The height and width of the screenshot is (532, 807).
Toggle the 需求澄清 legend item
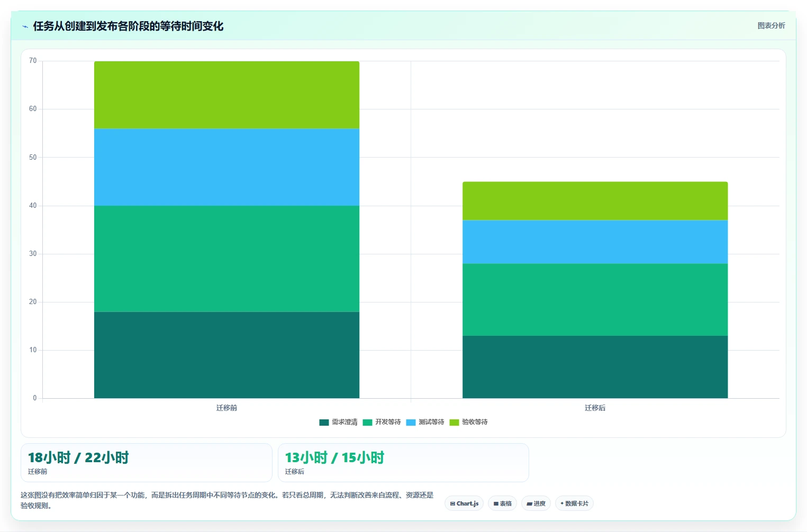(338, 422)
